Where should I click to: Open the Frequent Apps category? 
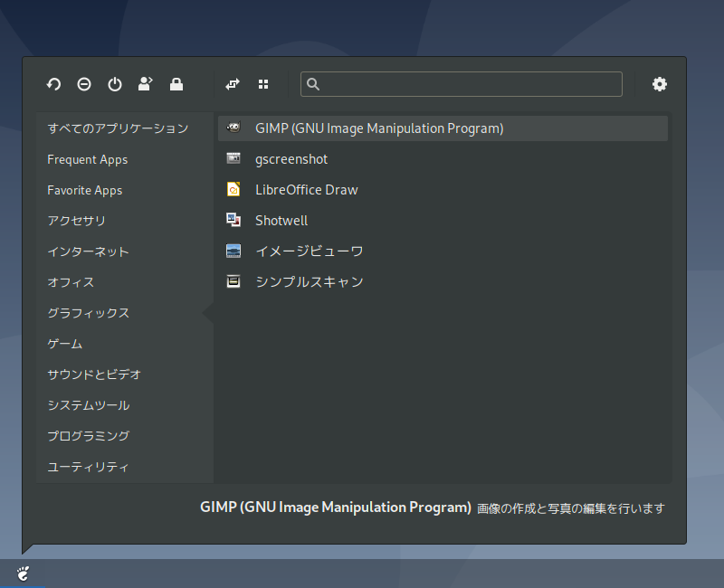pyautogui.click(x=87, y=159)
